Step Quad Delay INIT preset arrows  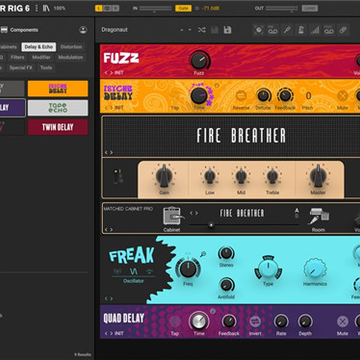click(109, 333)
